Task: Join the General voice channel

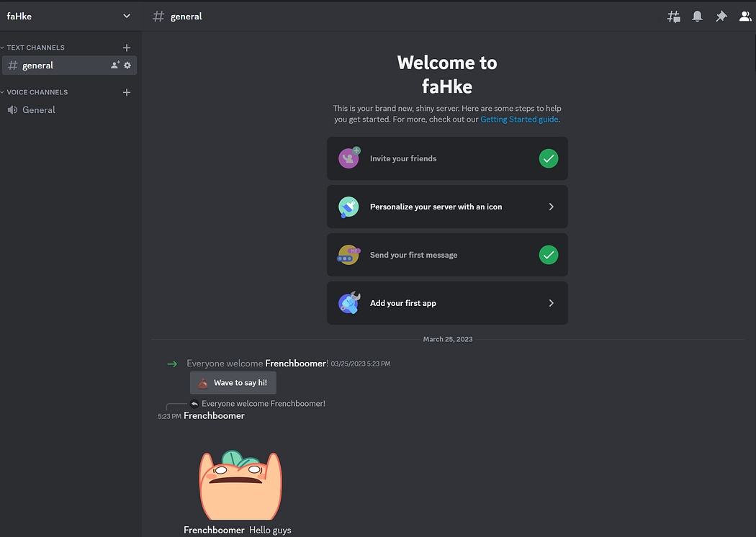Action: click(x=39, y=110)
